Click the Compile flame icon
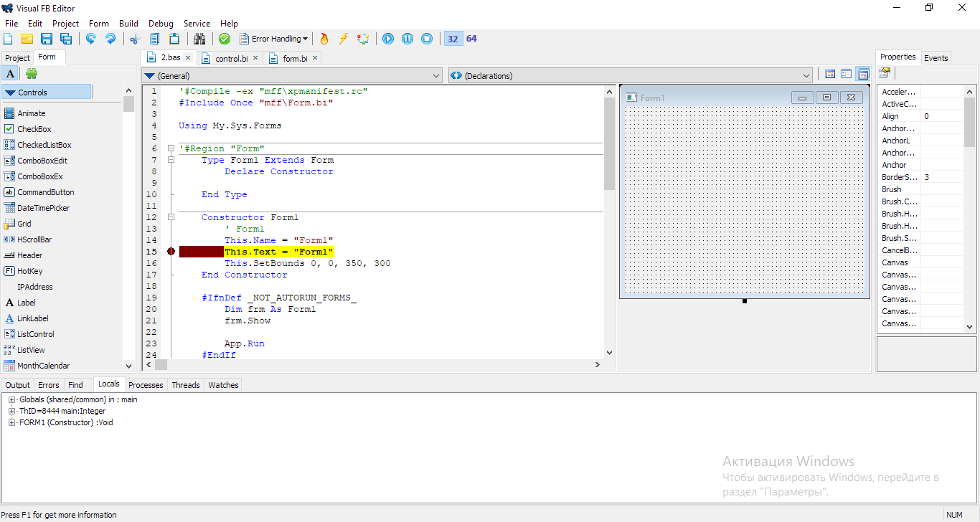 (x=324, y=39)
